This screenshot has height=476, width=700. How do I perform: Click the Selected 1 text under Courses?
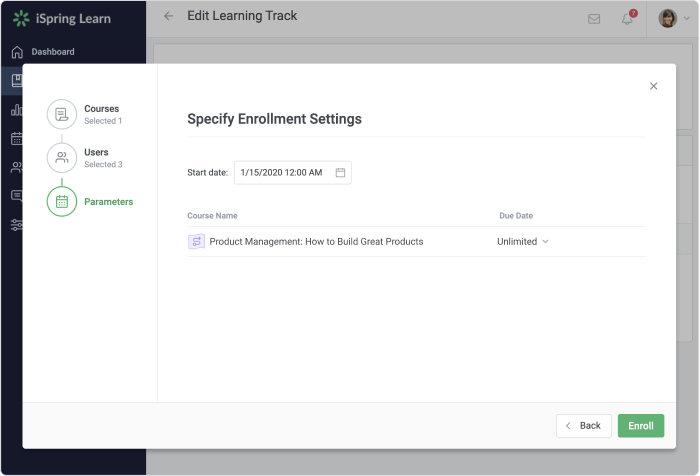coord(103,121)
